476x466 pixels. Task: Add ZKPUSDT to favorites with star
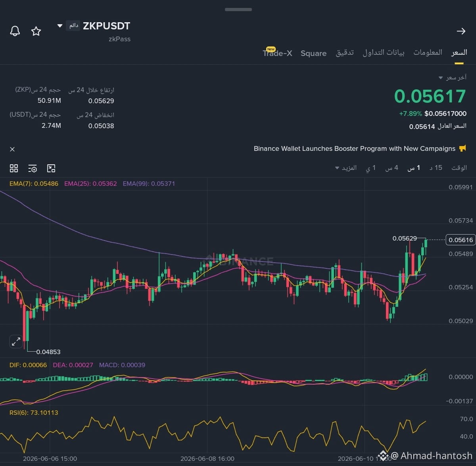(36, 31)
